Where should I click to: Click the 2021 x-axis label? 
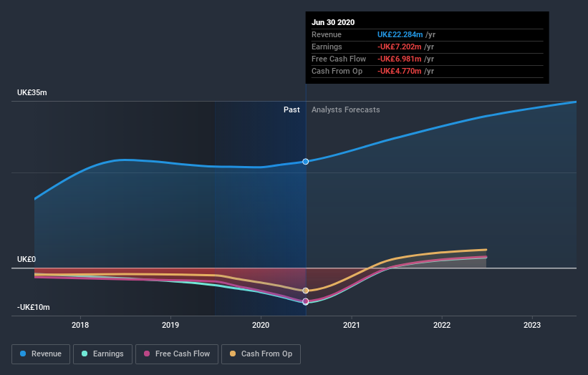point(352,325)
